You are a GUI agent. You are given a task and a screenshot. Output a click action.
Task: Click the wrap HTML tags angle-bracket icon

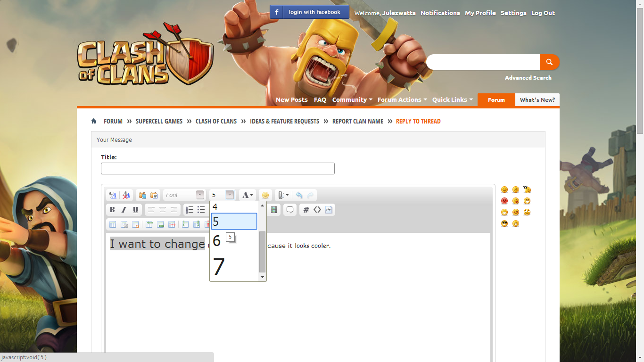coord(317,210)
